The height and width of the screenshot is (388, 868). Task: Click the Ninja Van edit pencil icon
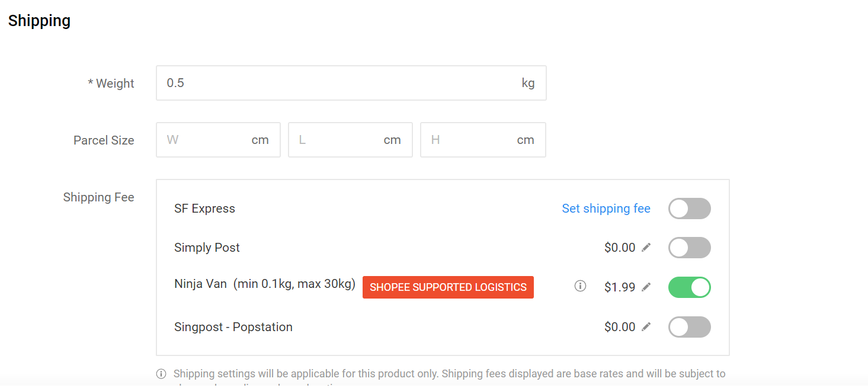tap(646, 287)
